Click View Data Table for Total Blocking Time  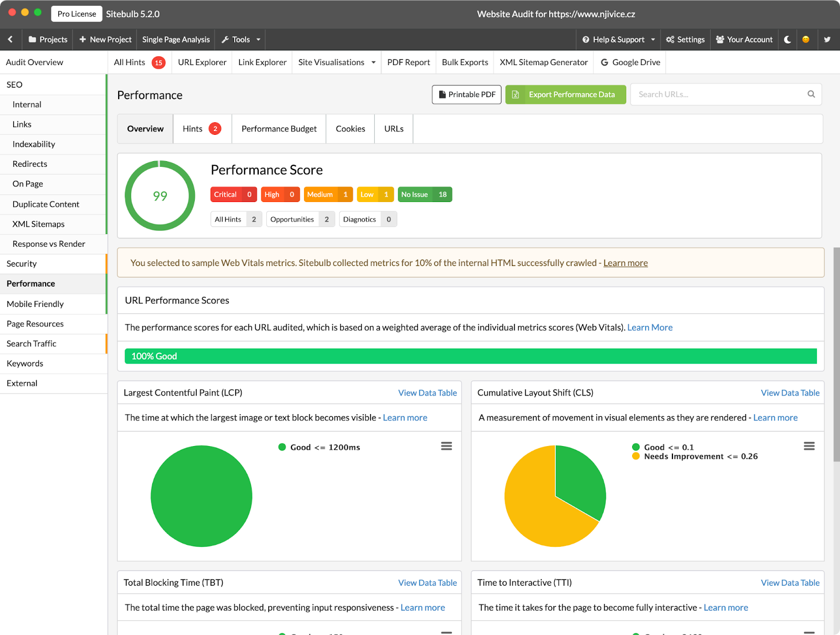pyautogui.click(x=427, y=583)
